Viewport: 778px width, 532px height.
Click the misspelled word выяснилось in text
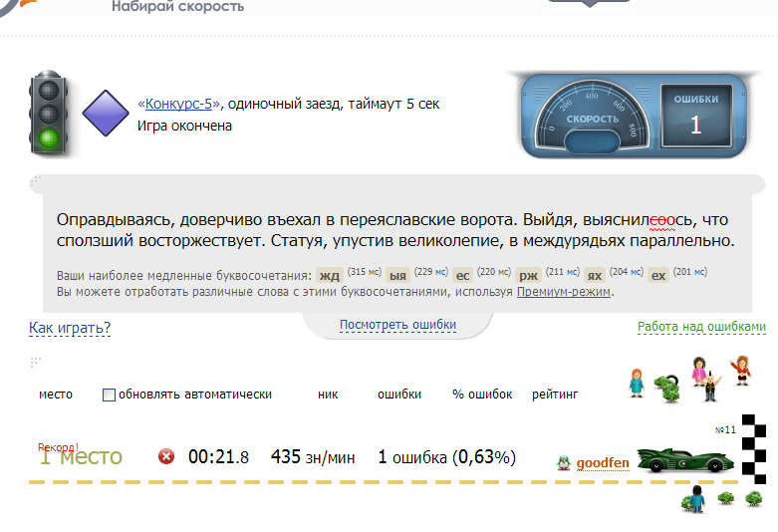point(638,219)
